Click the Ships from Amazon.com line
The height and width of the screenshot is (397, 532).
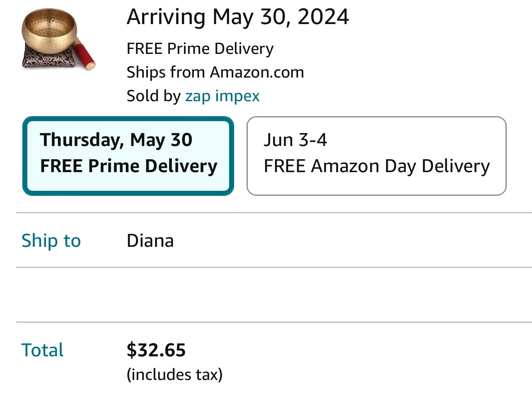[x=215, y=72]
